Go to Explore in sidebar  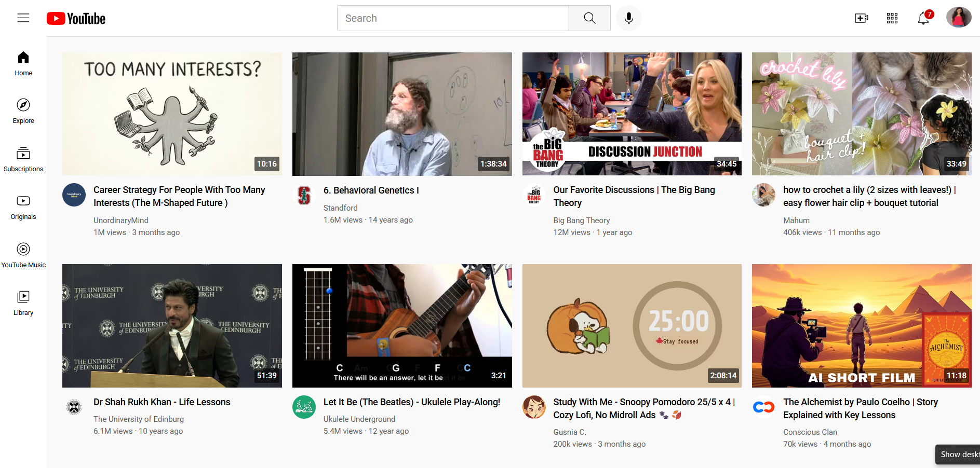[23, 111]
